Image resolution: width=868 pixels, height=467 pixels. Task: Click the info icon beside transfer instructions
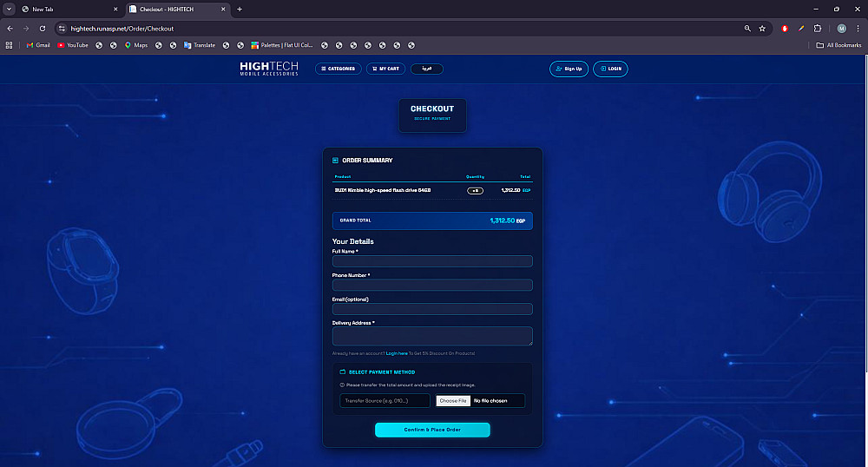click(342, 385)
